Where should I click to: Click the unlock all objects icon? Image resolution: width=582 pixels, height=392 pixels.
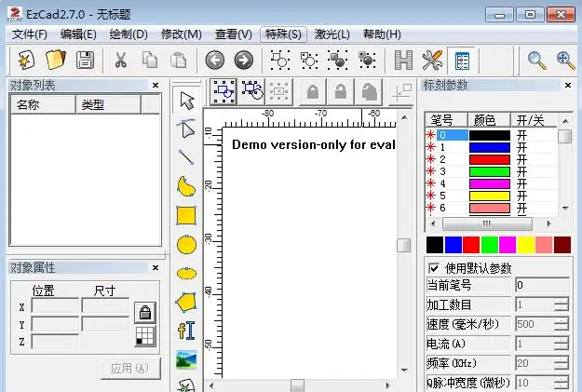pyautogui.click(x=369, y=91)
